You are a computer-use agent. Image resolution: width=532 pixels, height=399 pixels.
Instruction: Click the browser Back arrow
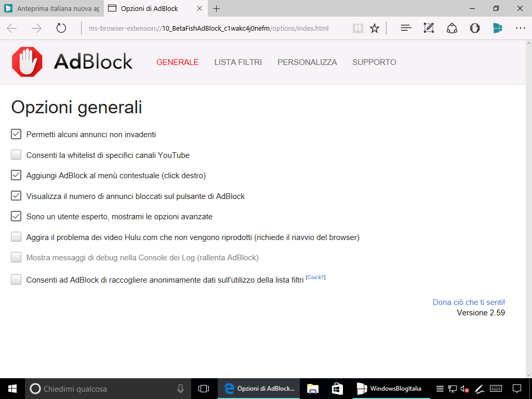click(12, 28)
